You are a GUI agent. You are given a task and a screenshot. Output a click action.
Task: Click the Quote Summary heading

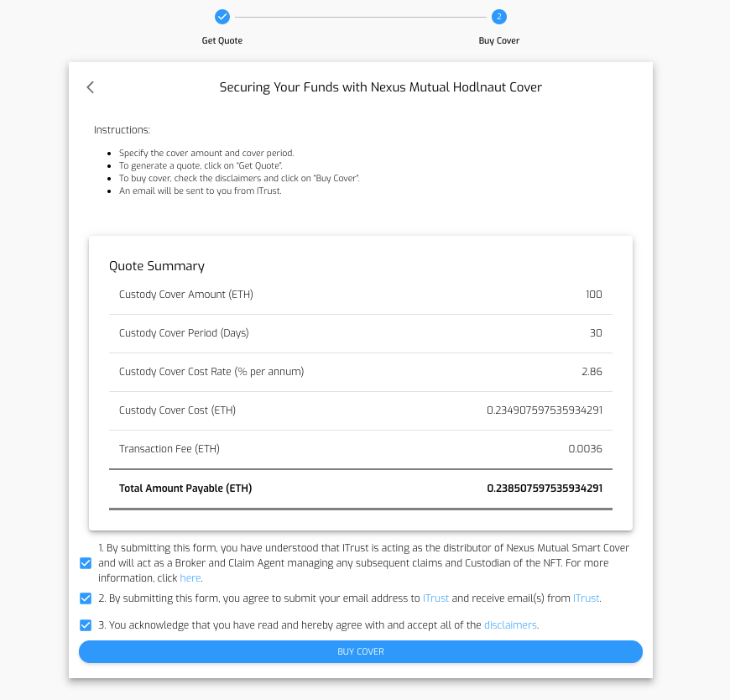click(157, 266)
